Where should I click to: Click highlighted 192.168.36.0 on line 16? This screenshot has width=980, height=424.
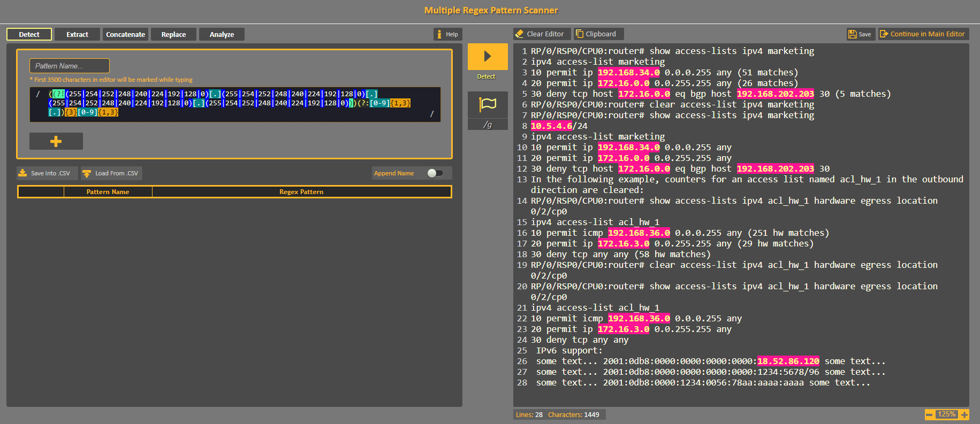(x=639, y=233)
